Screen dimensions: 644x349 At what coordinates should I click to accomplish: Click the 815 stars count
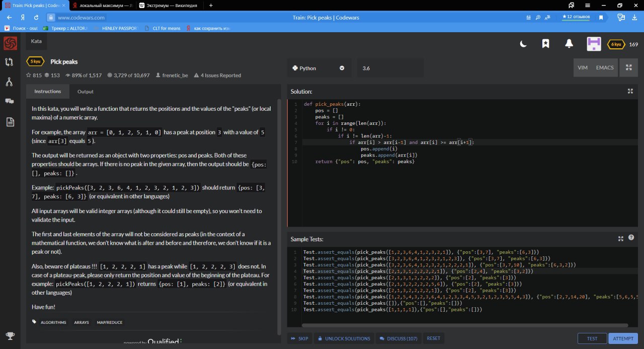[34, 76]
